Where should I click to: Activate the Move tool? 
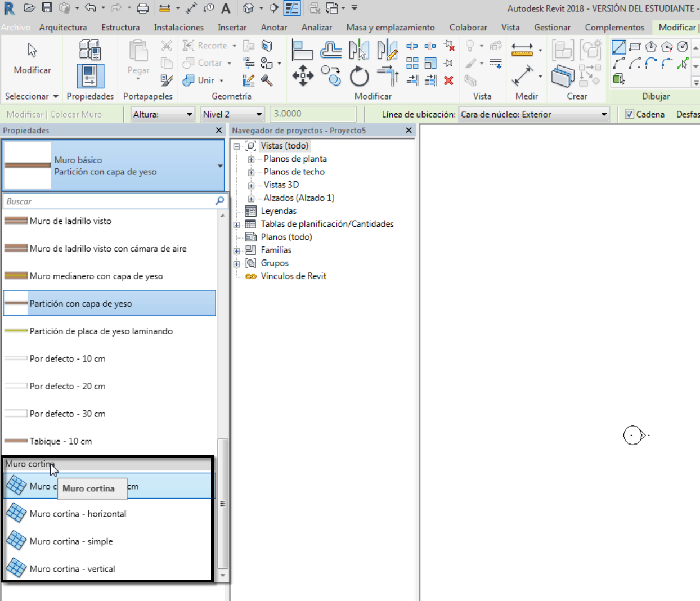pyautogui.click(x=303, y=75)
